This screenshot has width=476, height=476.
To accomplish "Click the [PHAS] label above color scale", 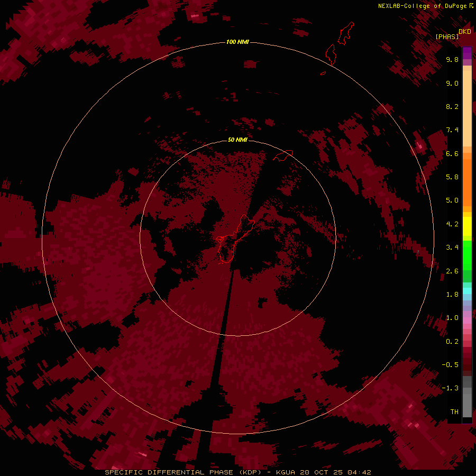I will coord(447,36).
